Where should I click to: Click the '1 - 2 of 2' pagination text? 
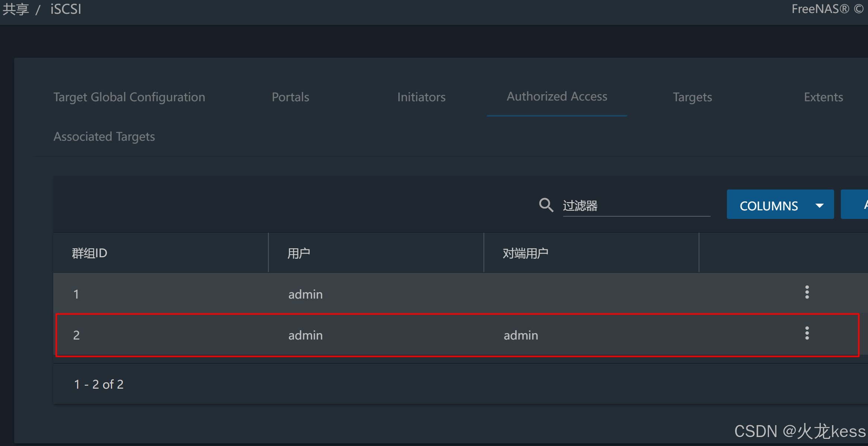tap(99, 384)
